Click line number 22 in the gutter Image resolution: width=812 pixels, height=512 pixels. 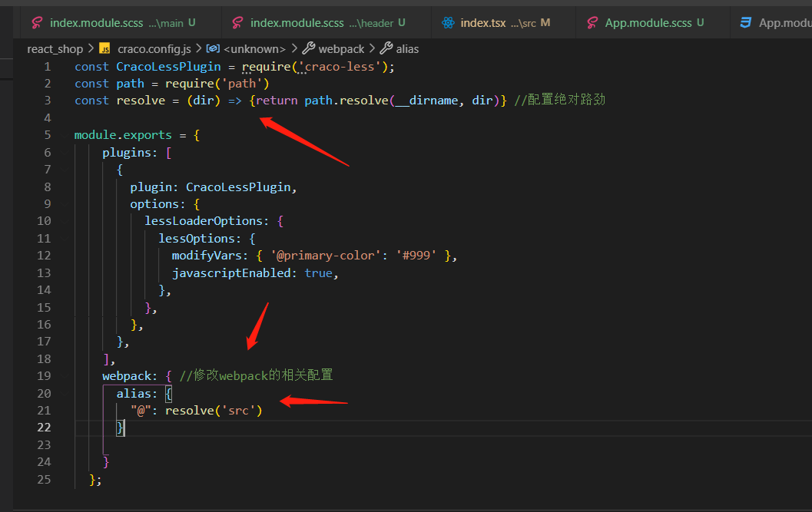pos(44,428)
